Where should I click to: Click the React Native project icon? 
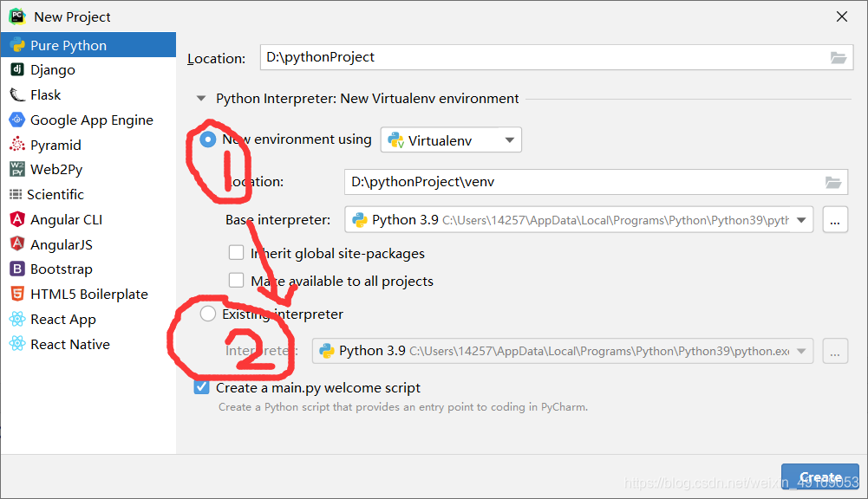click(16, 344)
